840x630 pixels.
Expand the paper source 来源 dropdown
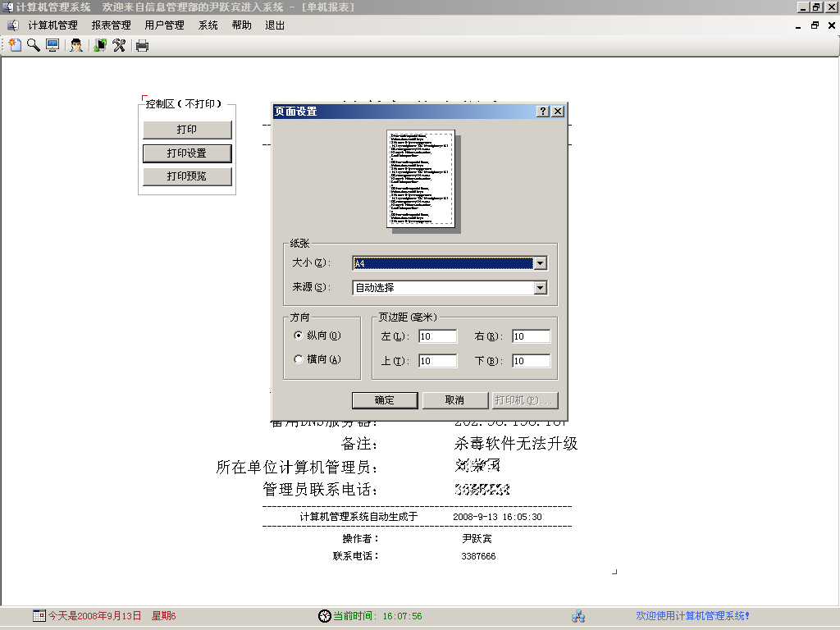click(540, 288)
